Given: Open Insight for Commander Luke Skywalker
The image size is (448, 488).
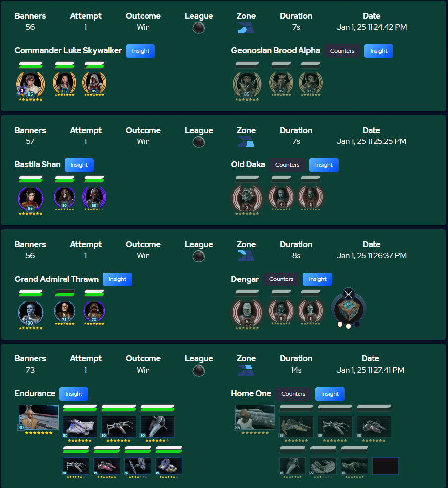Looking at the screenshot, I should pos(141,51).
